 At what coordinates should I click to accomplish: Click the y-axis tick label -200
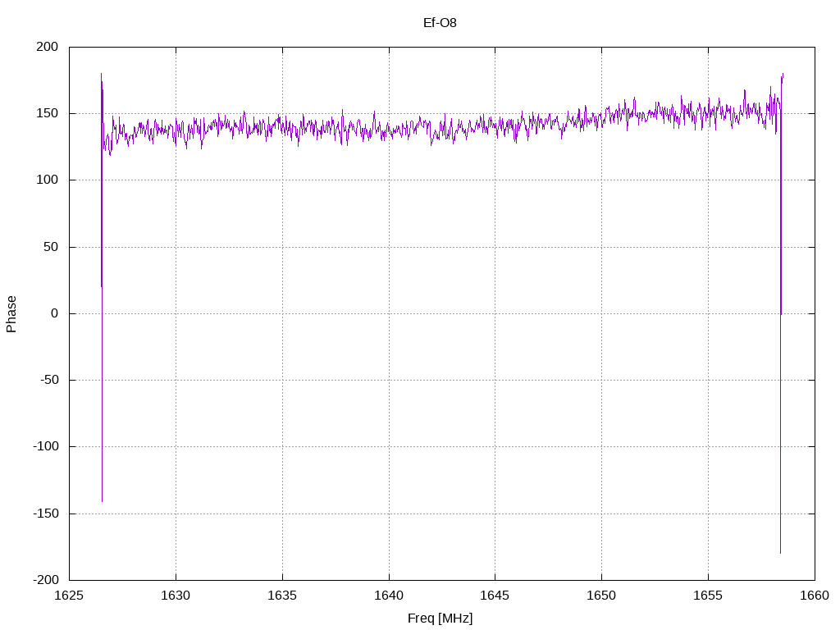pyautogui.click(x=46, y=580)
